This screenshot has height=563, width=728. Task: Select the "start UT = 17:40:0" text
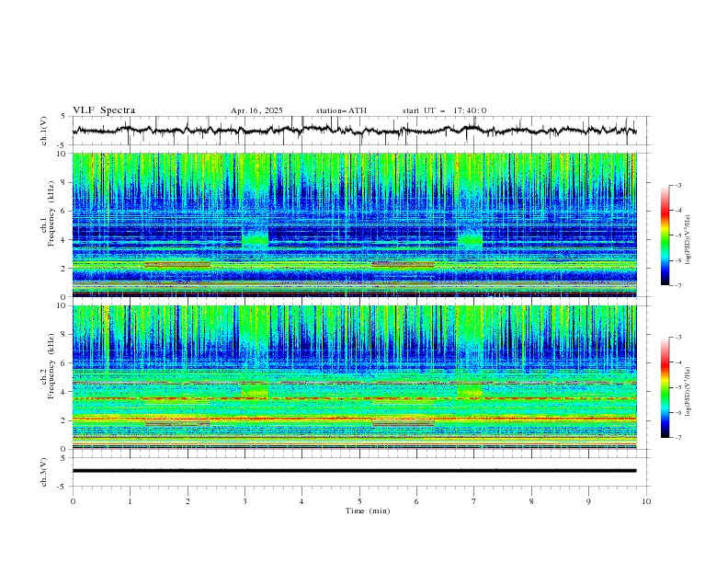point(444,110)
